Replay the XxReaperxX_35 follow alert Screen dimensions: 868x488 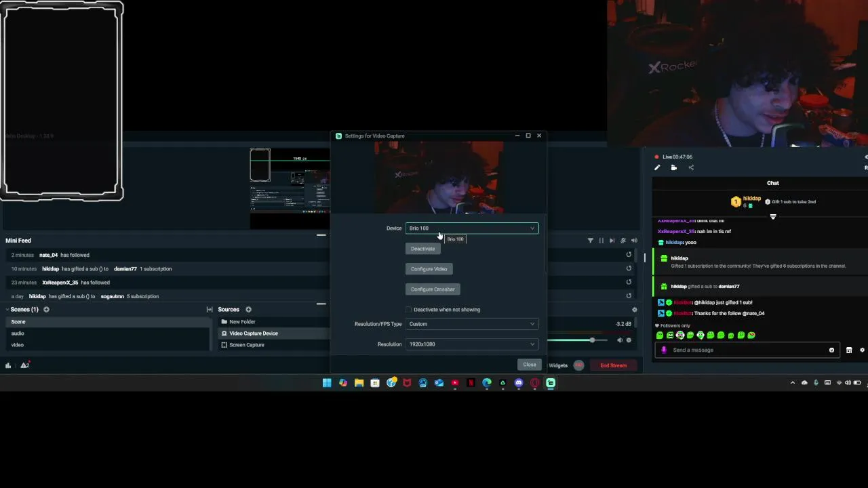pos(629,282)
